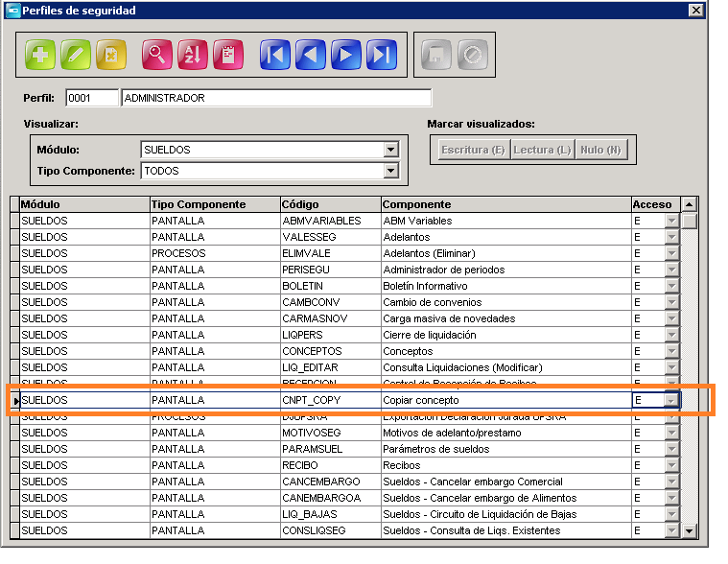Click the Escritura (E) button
The height and width of the screenshot is (564, 728).
473,150
